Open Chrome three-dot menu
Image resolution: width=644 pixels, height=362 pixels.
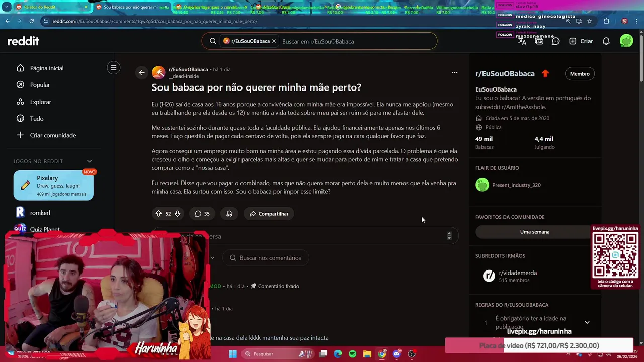point(636,21)
